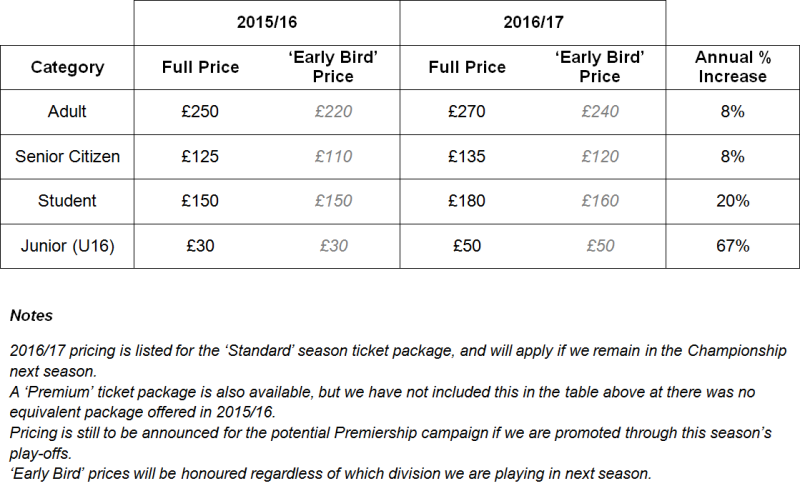Select Adult 2015/16 full price £250
800x486 pixels.
point(200,112)
